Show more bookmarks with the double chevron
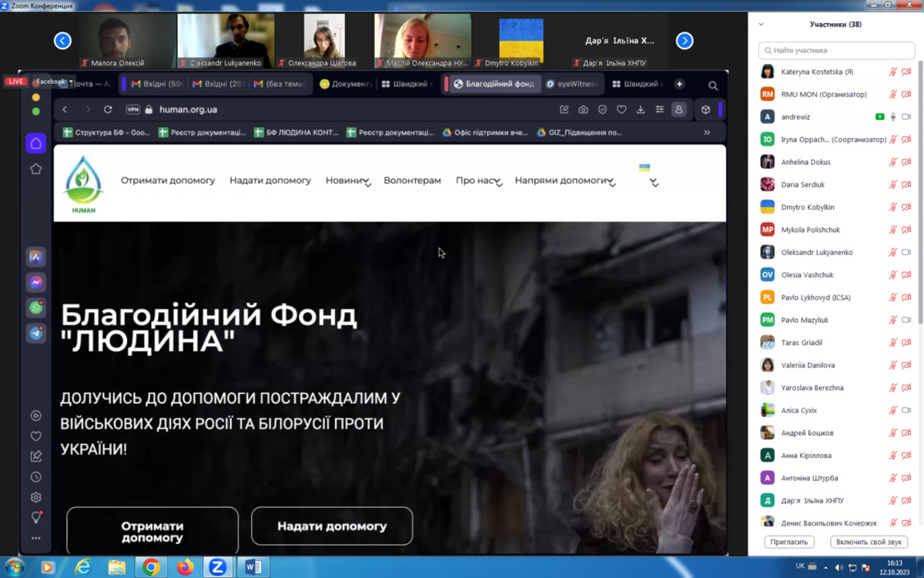 (x=707, y=133)
